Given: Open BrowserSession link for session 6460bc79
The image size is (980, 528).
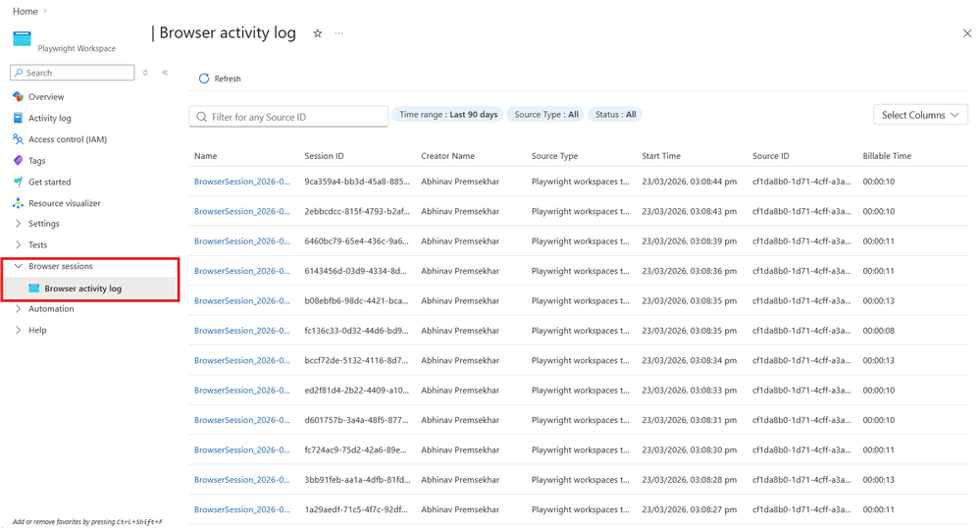Looking at the screenshot, I should point(242,240).
